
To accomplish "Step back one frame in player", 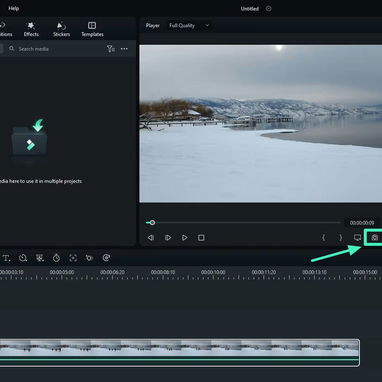I will pos(151,238).
